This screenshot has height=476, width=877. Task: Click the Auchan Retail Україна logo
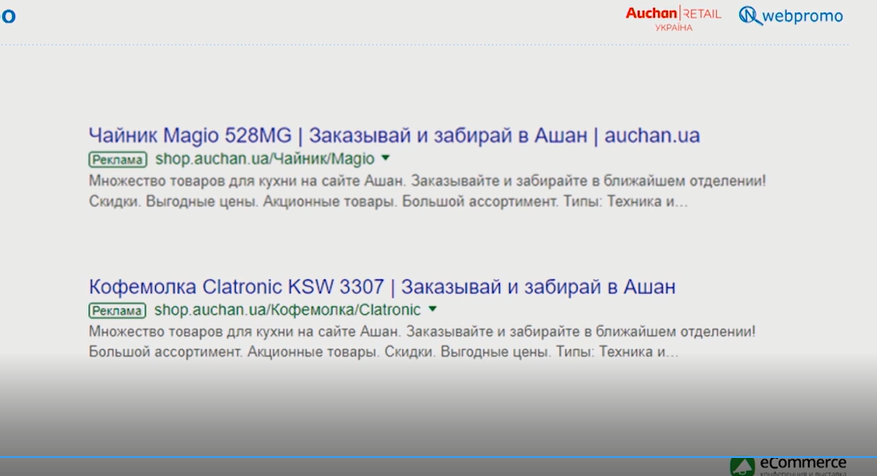tap(673, 16)
